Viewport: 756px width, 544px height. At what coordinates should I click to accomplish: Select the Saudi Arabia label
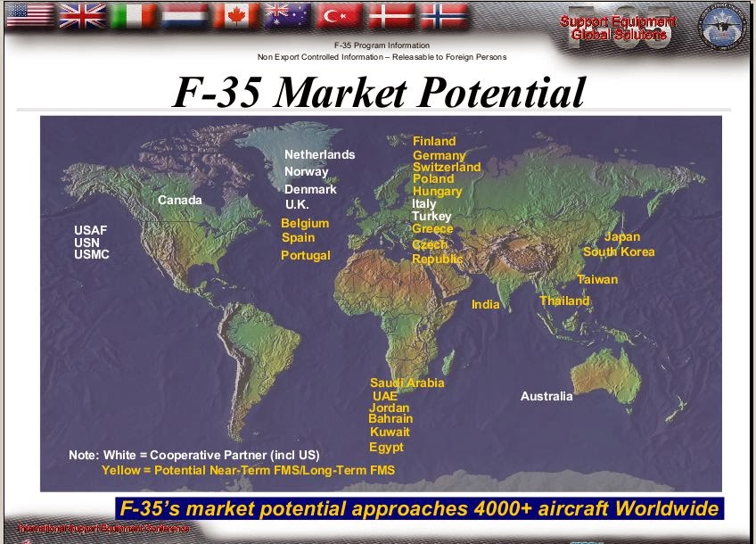pos(407,383)
